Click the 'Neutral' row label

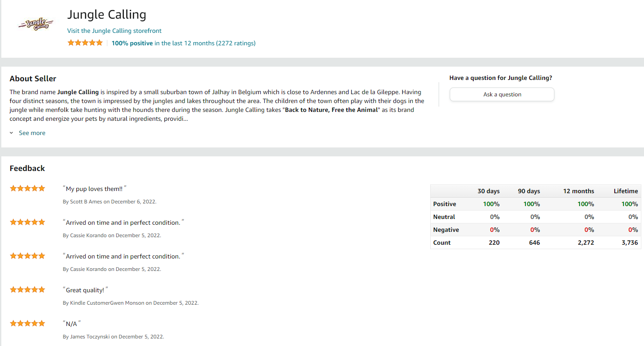[x=444, y=217]
